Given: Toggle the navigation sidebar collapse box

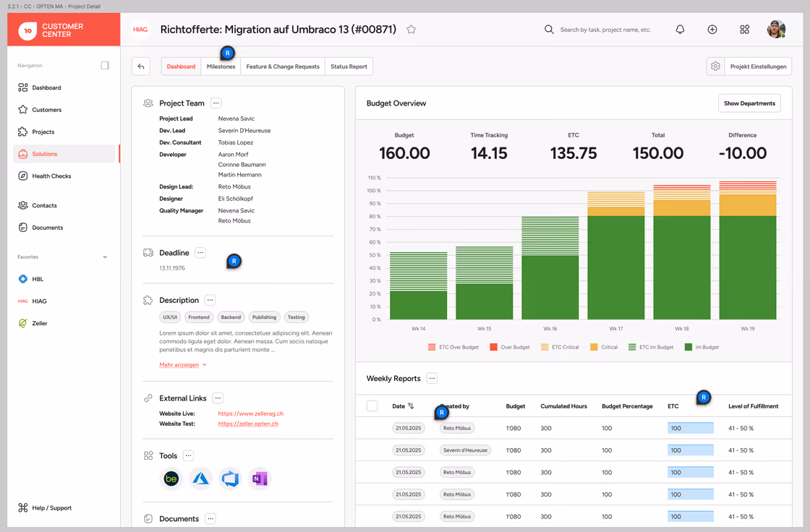Looking at the screenshot, I should [x=105, y=65].
